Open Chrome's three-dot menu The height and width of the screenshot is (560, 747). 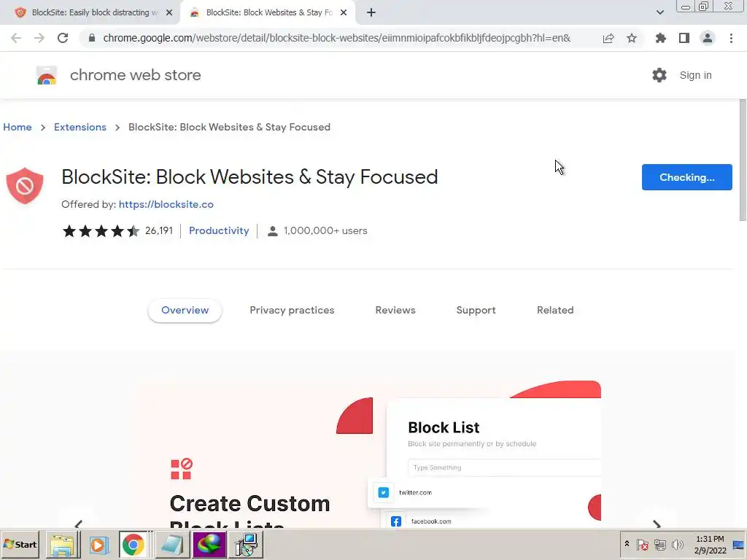pyautogui.click(x=731, y=38)
